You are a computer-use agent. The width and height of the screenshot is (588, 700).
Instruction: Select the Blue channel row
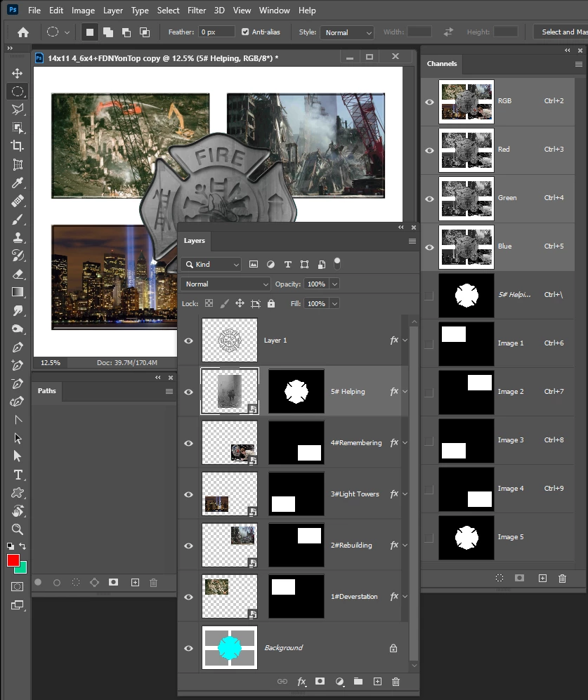(x=497, y=247)
